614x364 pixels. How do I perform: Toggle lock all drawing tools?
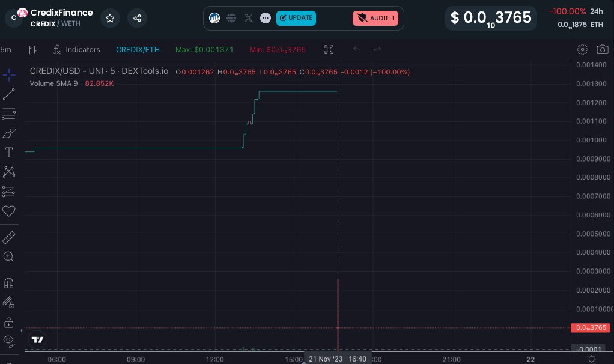click(9, 322)
